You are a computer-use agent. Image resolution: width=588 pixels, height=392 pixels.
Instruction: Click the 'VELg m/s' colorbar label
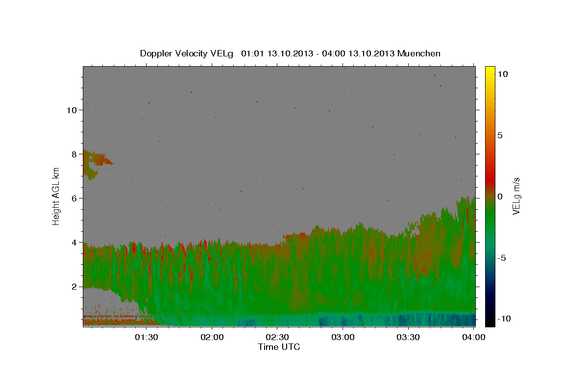(x=516, y=196)
